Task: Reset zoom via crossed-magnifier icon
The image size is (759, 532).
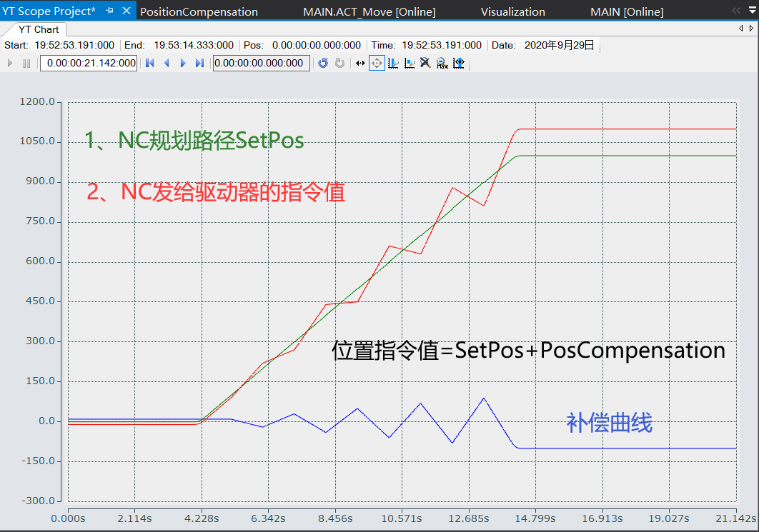Action: pyautogui.click(x=425, y=63)
